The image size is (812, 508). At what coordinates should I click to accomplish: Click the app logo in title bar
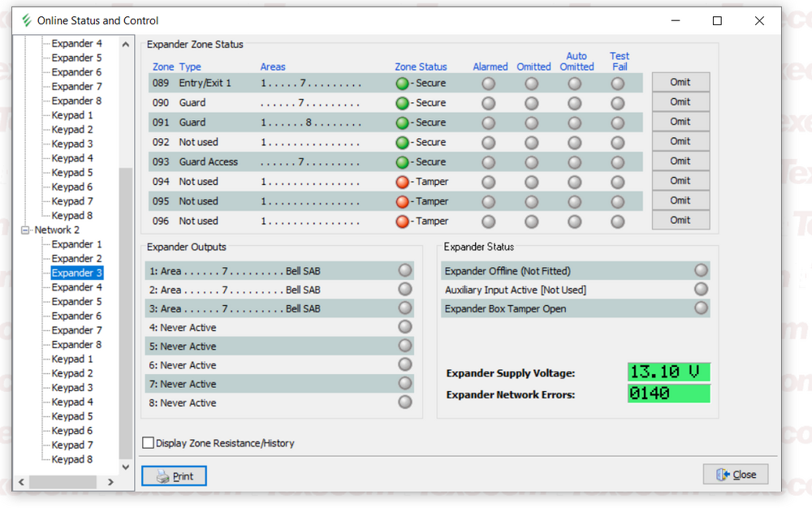[27, 20]
